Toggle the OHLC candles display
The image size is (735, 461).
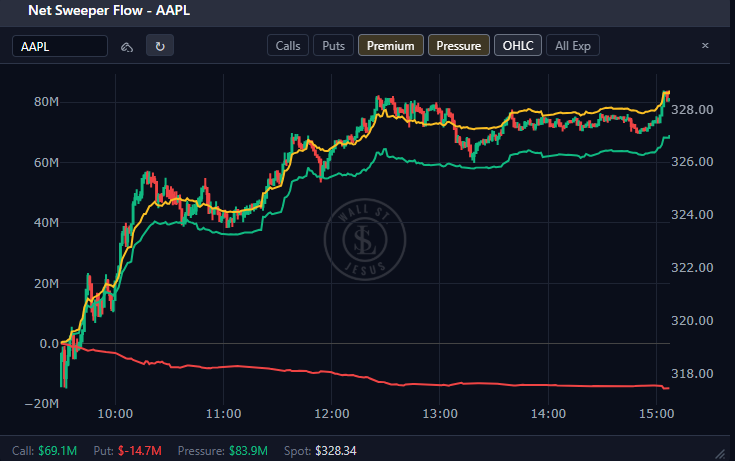pyautogui.click(x=518, y=45)
